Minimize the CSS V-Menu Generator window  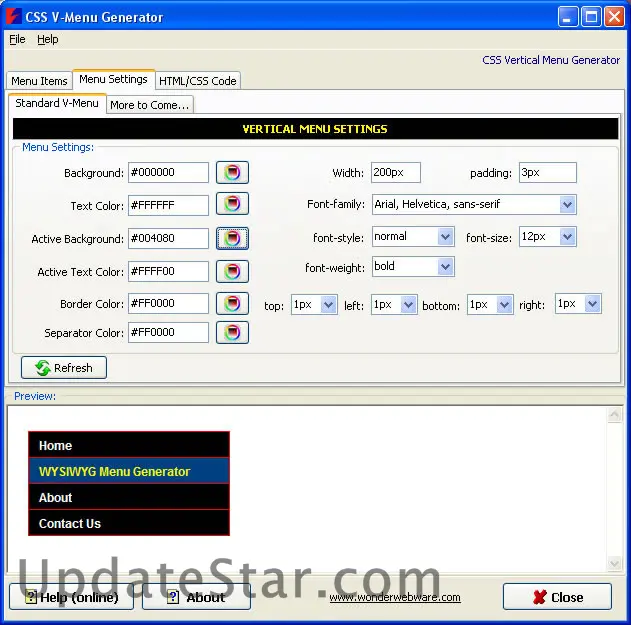pos(567,17)
